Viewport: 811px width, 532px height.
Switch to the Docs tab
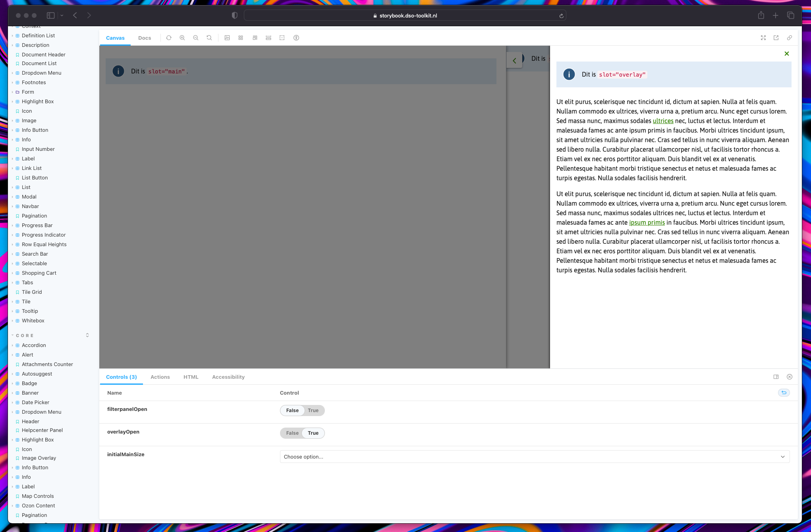tap(145, 38)
